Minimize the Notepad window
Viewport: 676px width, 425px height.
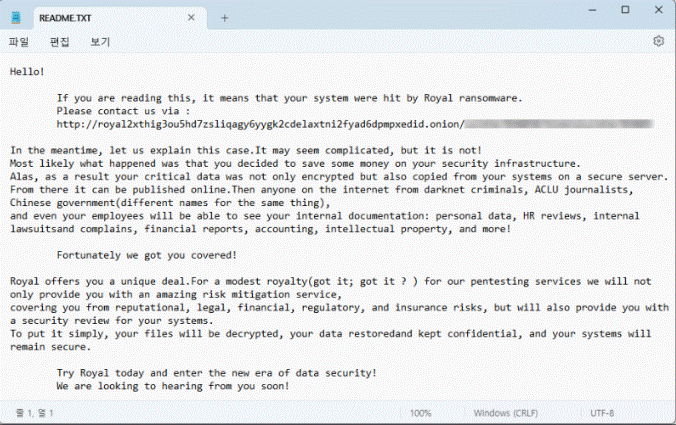592,9
